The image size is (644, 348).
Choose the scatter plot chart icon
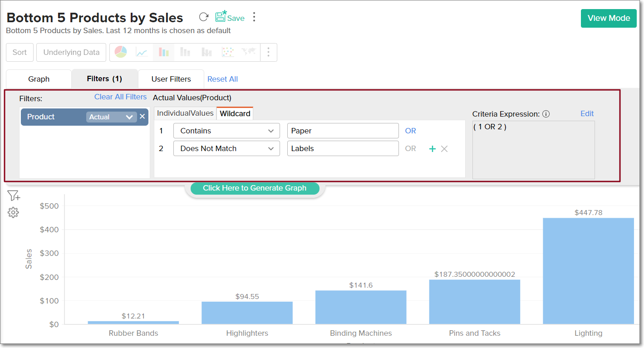point(228,52)
